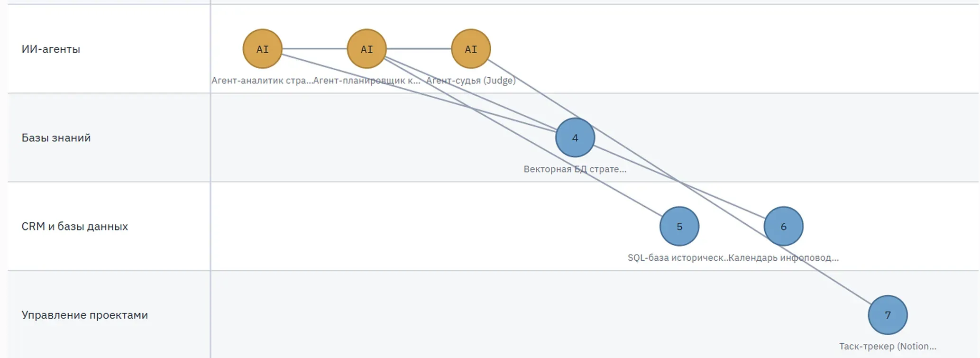Click the Агент-планировщик к... text label
Image resolution: width=980 pixels, height=358 pixels.
coord(366,80)
